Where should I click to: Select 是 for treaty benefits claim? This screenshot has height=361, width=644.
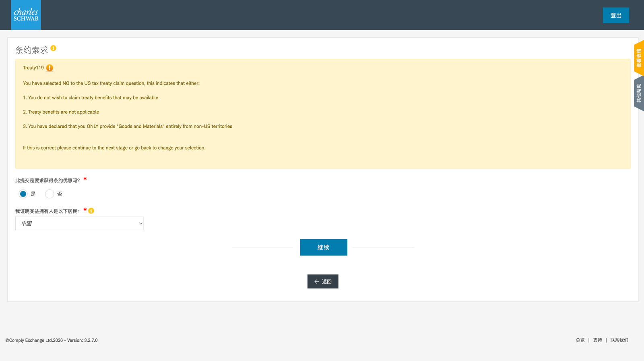23,194
